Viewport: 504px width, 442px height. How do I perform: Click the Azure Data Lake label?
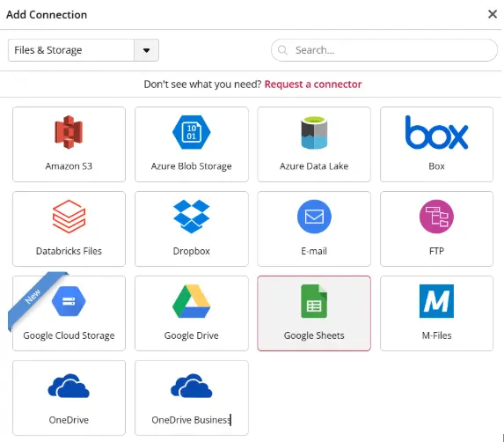pyautogui.click(x=314, y=166)
